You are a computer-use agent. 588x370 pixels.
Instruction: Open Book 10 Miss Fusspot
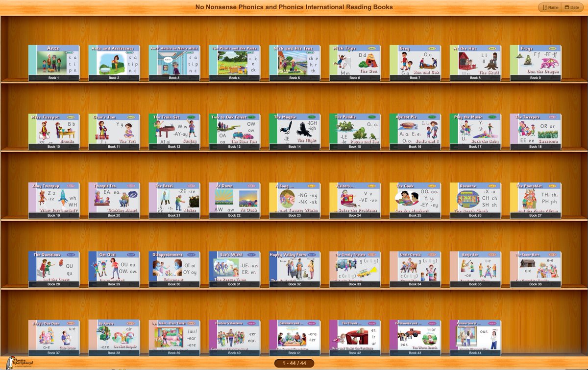tap(54, 132)
